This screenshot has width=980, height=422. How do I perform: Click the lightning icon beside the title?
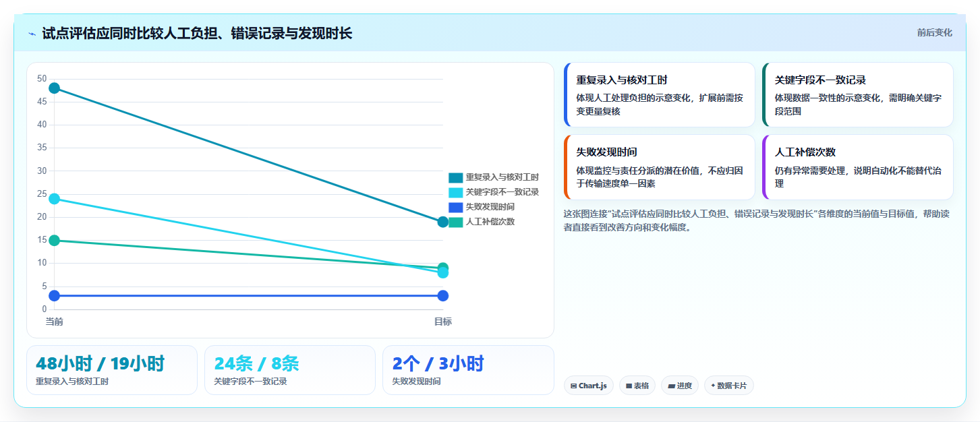pos(32,34)
